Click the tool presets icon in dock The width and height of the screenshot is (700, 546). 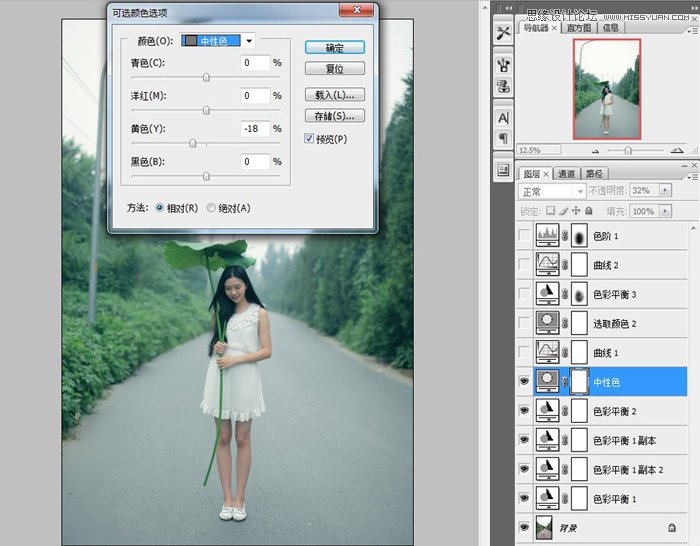click(x=503, y=33)
